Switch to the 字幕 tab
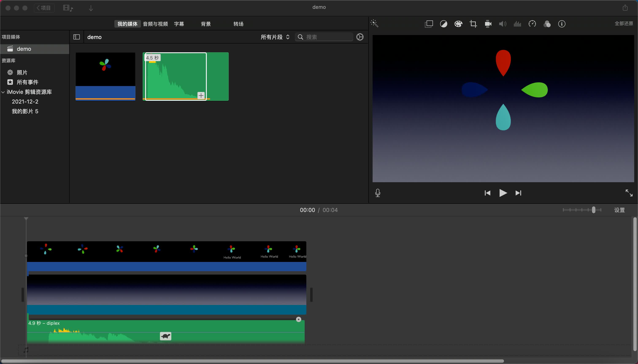Image resolution: width=638 pixels, height=364 pixels. tap(179, 24)
